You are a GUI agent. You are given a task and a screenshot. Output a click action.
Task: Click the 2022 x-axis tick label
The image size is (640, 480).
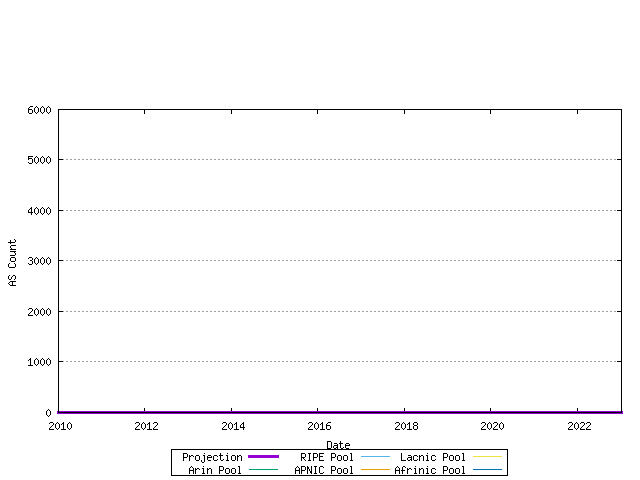(x=578, y=426)
